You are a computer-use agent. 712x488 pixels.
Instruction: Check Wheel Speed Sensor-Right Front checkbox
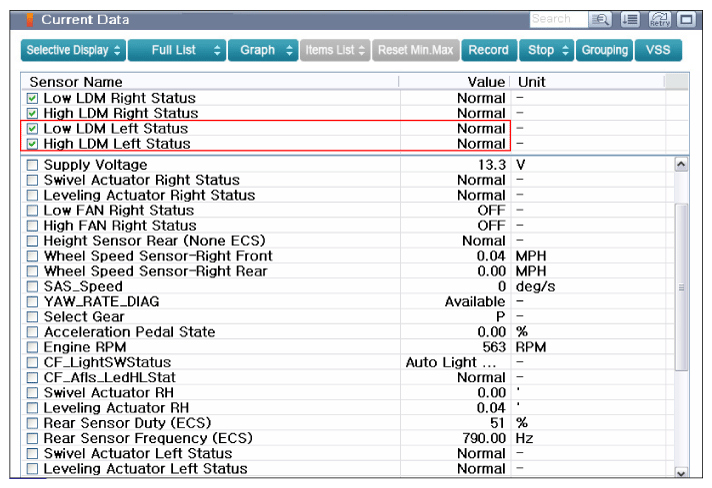(32, 256)
